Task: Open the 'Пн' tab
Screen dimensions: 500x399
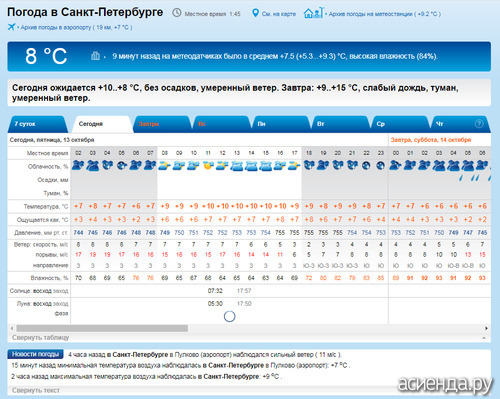Action: point(282,124)
